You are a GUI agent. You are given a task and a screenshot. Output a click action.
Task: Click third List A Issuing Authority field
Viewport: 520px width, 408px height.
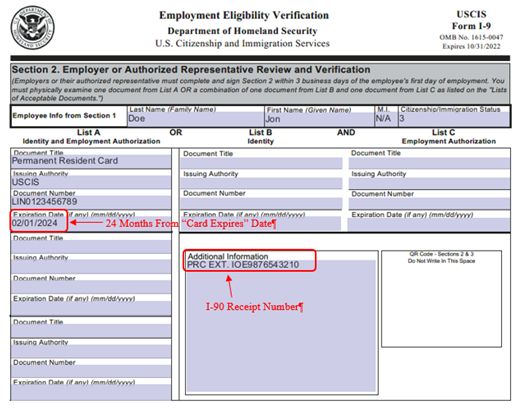[91, 351]
